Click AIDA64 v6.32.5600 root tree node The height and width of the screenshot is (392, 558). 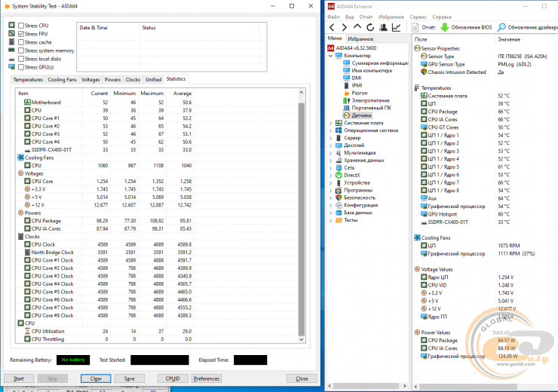point(352,48)
